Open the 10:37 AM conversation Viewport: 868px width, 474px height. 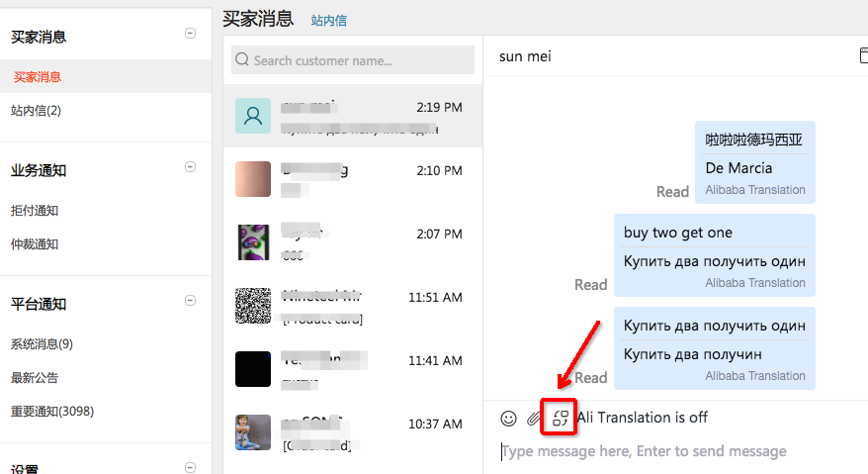point(353,431)
